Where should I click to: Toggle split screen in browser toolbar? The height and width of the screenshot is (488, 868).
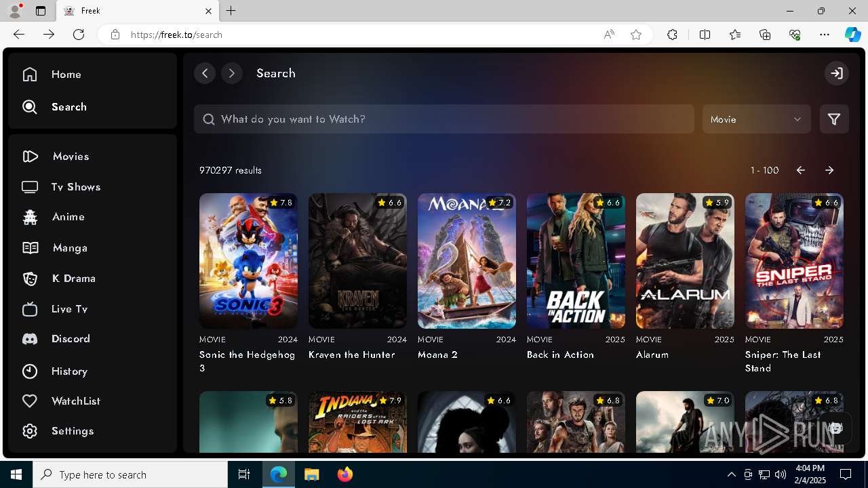[705, 35]
